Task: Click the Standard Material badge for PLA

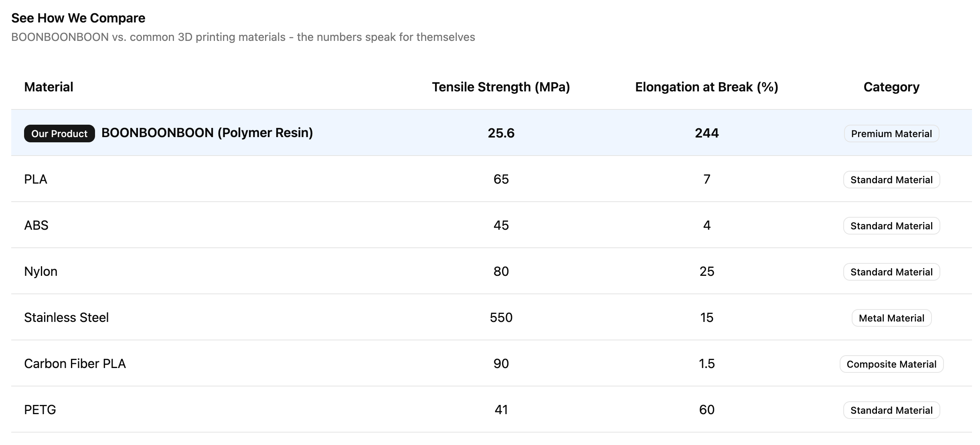Action: [x=891, y=180]
